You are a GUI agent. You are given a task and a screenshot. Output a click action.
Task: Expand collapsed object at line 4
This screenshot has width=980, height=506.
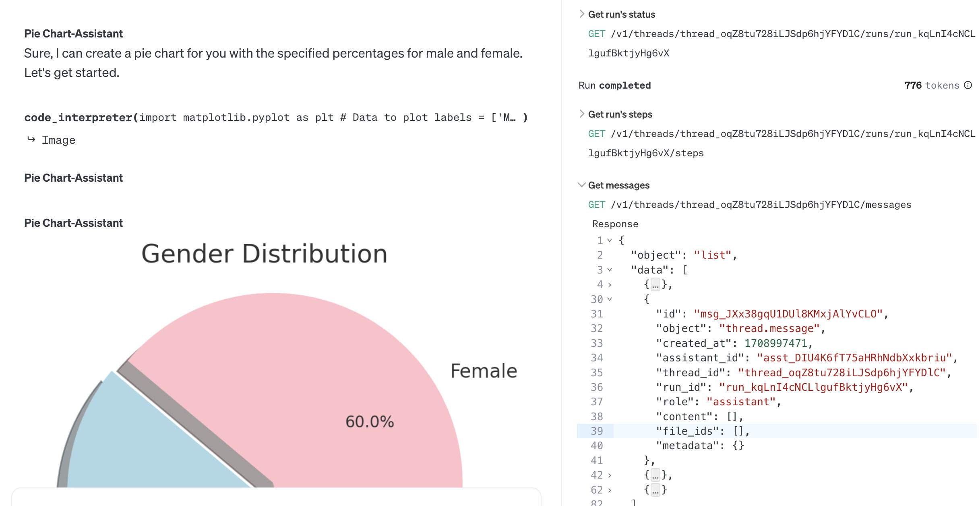(x=610, y=285)
